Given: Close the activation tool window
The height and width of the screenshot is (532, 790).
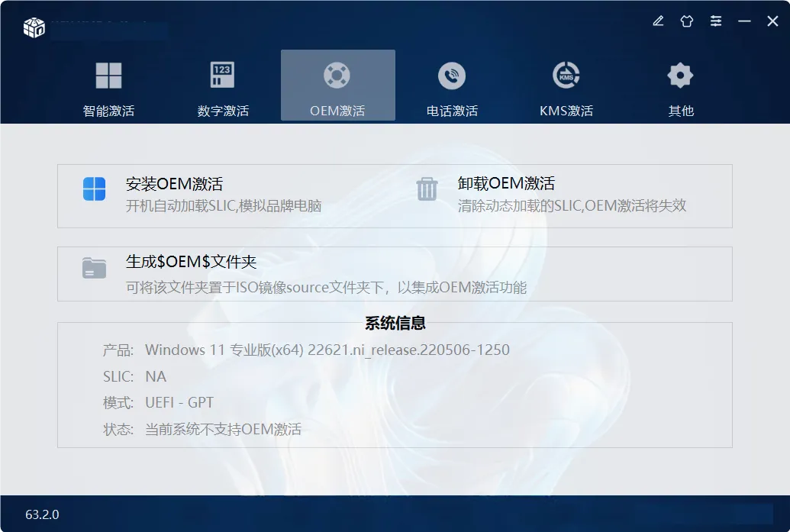Looking at the screenshot, I should click(772, 21).
